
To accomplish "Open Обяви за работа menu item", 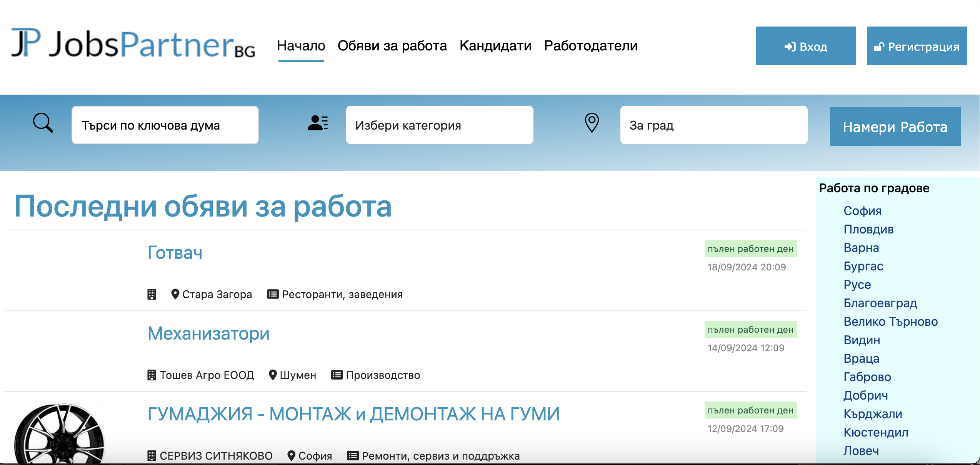I will (392, 46).
